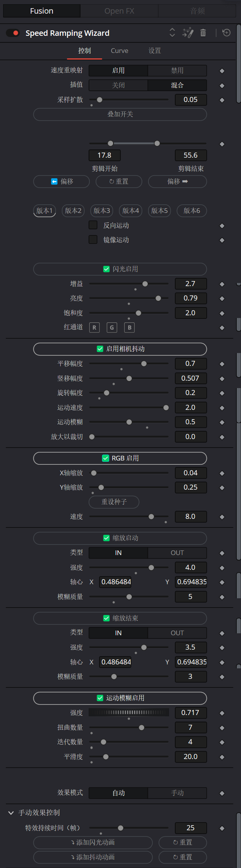Toggle the R red channel button
Image resolution: width=241 pixels, height=868 pixels.
coord(94,328)
